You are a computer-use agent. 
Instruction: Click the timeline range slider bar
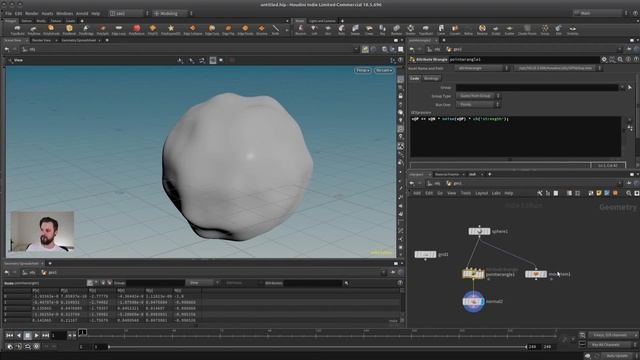pyautogui.click(x=318, y=347)
